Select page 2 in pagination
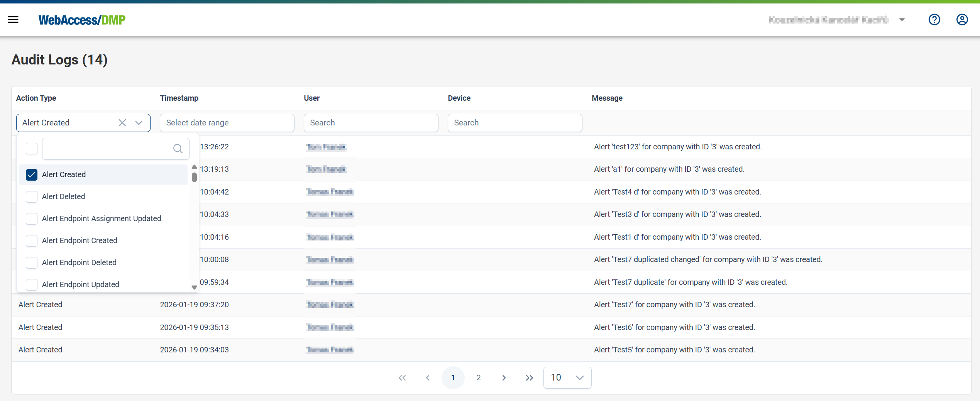 pyautogui.click(x=478, y=377)
